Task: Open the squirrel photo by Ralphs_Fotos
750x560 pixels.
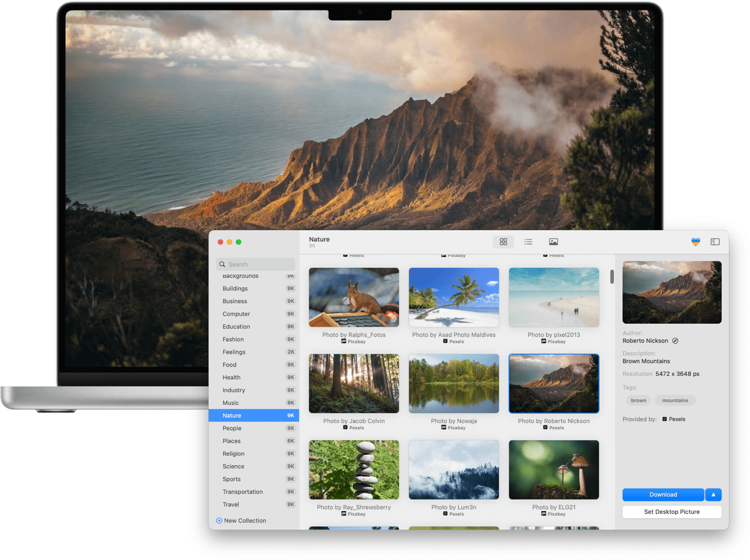Action: (354, 298)
